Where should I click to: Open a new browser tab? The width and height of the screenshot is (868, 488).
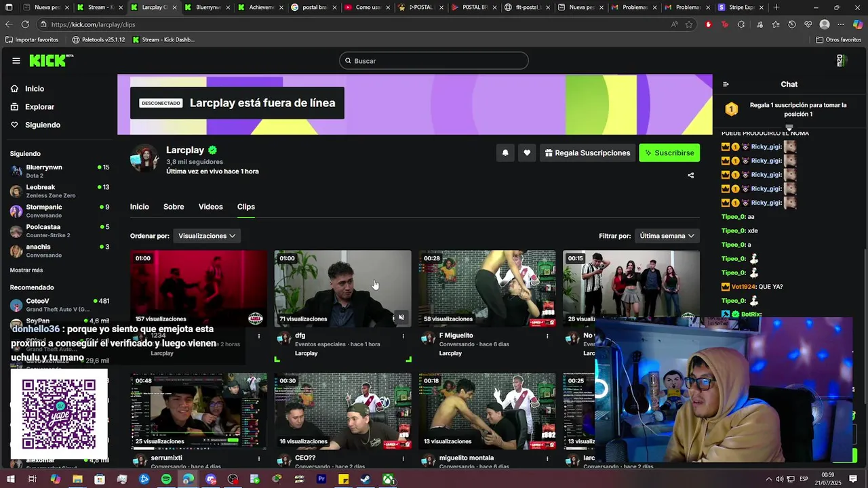pyautogui.click(x=776, y=7)
